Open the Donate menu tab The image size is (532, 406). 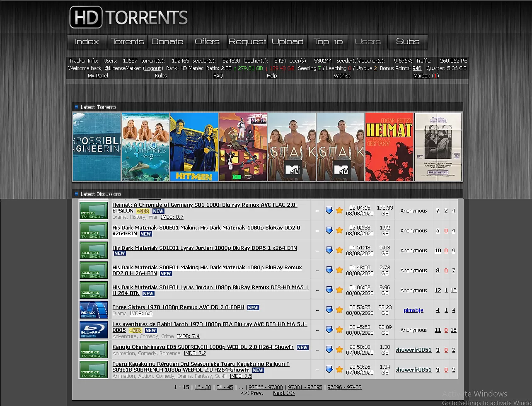point(167,41)
